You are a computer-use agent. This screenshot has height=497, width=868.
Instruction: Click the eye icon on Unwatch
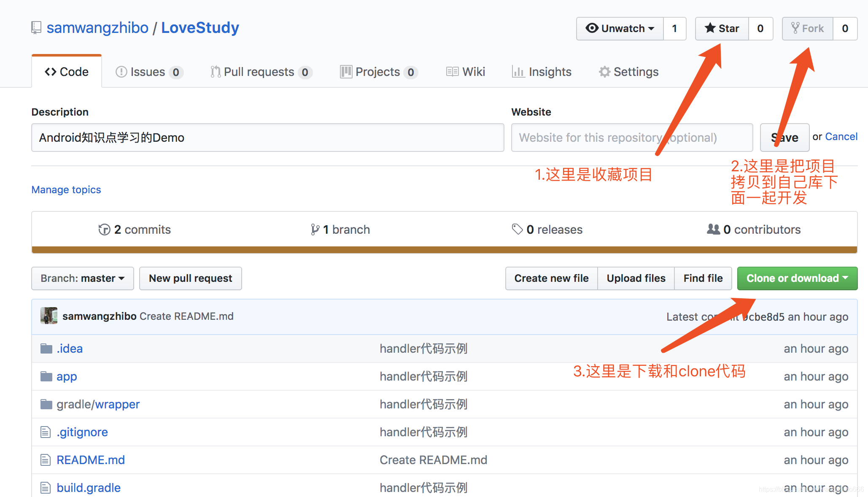(592, 28)
